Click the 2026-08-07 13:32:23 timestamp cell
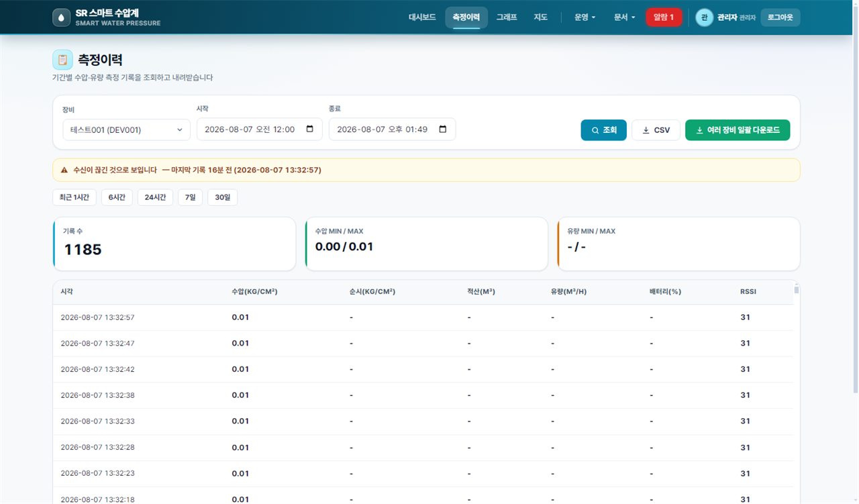859x504 pixels. click(x=97, y=473)
